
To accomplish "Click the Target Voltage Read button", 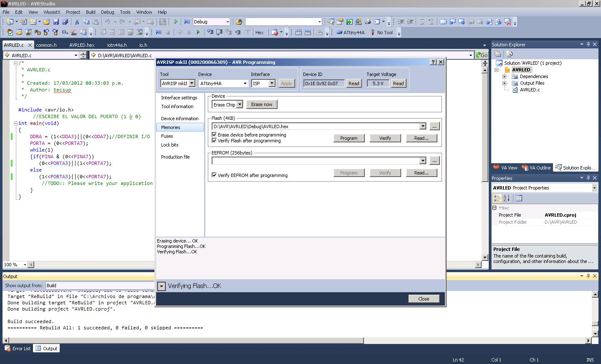I will 399,83.
